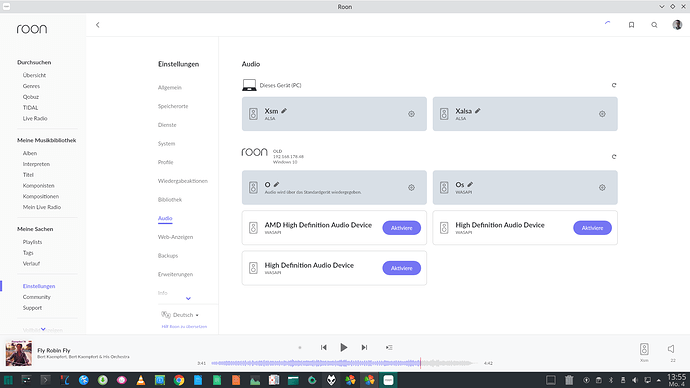Refresh devices for Dieses Gerät (PC)
Viewport: 690px width, 388px height.
pos(614,85)
